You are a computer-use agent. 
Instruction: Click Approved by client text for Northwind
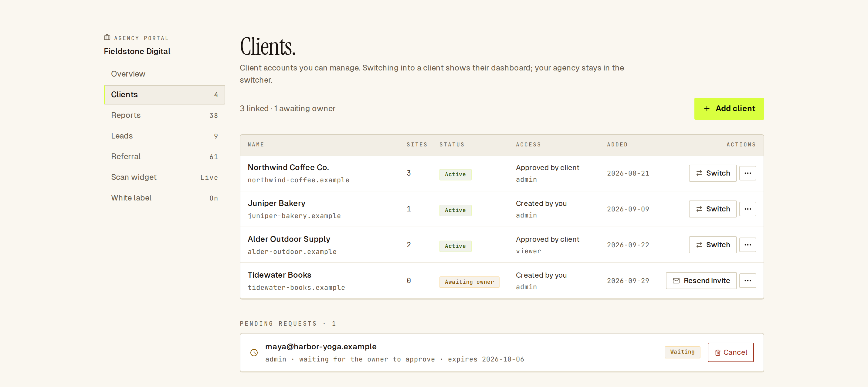pyautogui.click(x=548, y=168)
